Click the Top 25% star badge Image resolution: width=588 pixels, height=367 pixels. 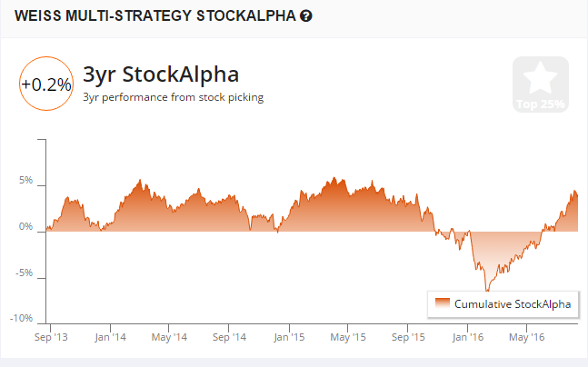(x=539, y=84)
